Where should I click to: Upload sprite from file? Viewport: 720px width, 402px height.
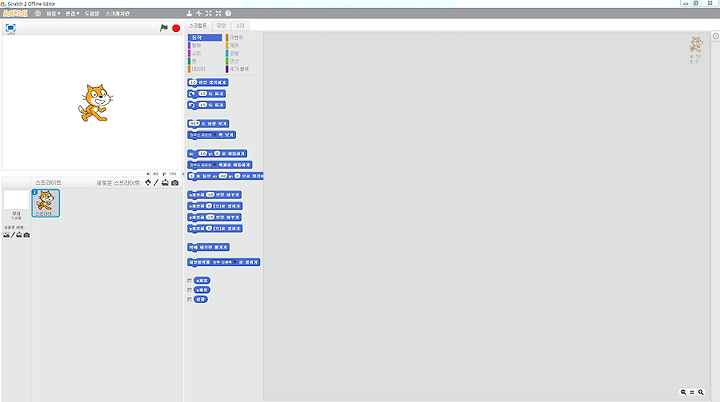point(165,183)
